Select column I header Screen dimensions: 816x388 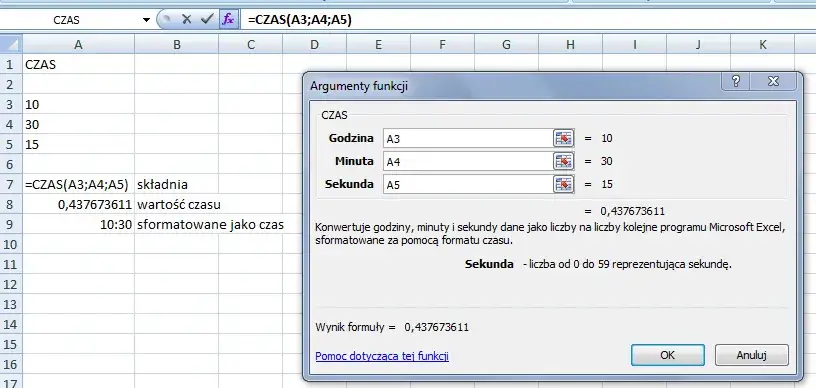(634, 45)
